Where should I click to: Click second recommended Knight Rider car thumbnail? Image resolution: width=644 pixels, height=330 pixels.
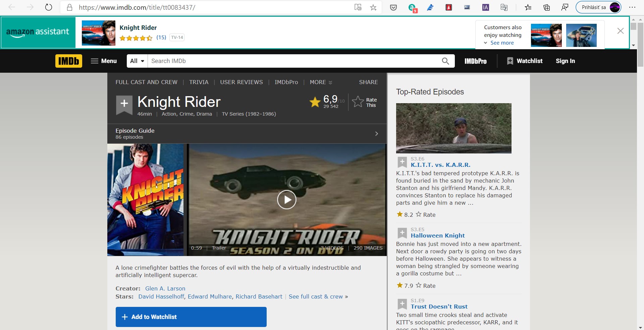581,35
